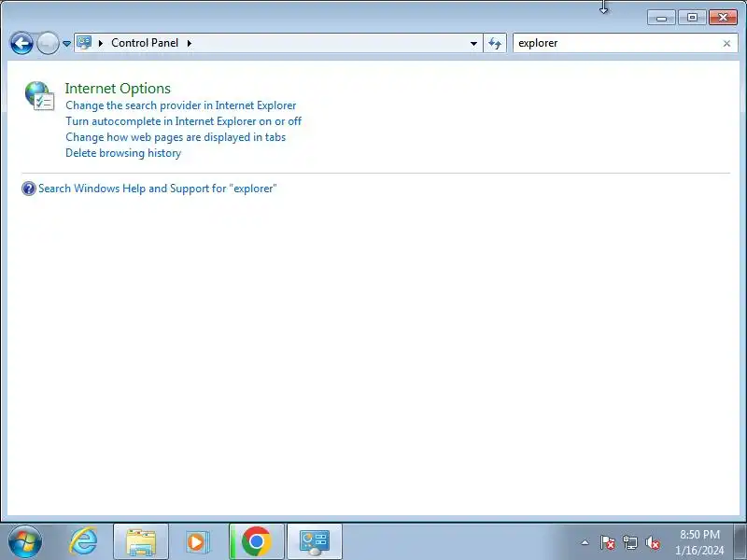Click the Control Panel icon in address bar
This screenshot has height=560, width=747.
click(x=84, y=43)
